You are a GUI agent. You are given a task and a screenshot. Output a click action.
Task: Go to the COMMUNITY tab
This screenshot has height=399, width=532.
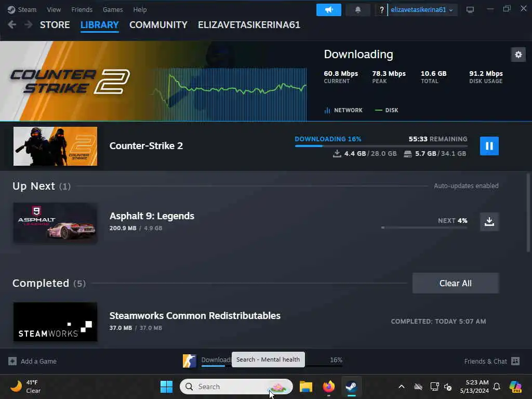pos(158,25)
